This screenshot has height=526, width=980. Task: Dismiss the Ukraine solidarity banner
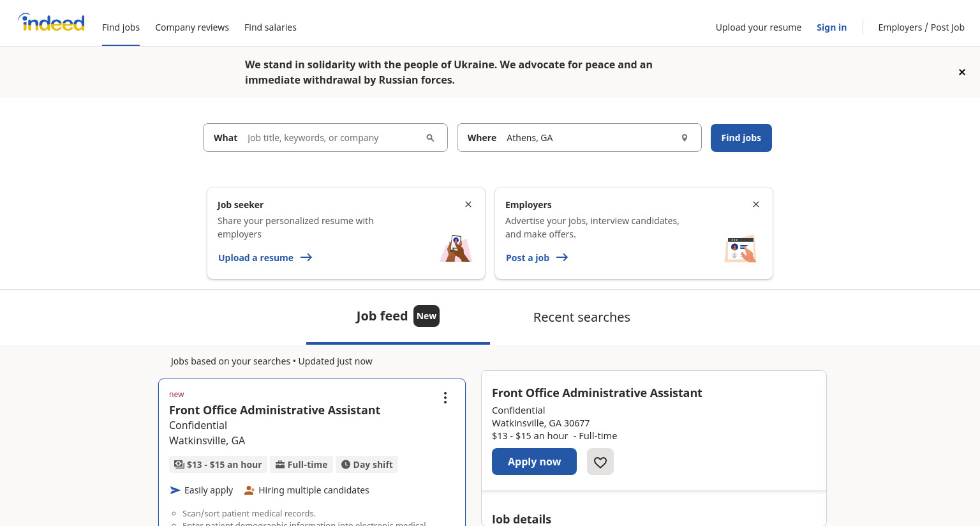pos(961,72)
